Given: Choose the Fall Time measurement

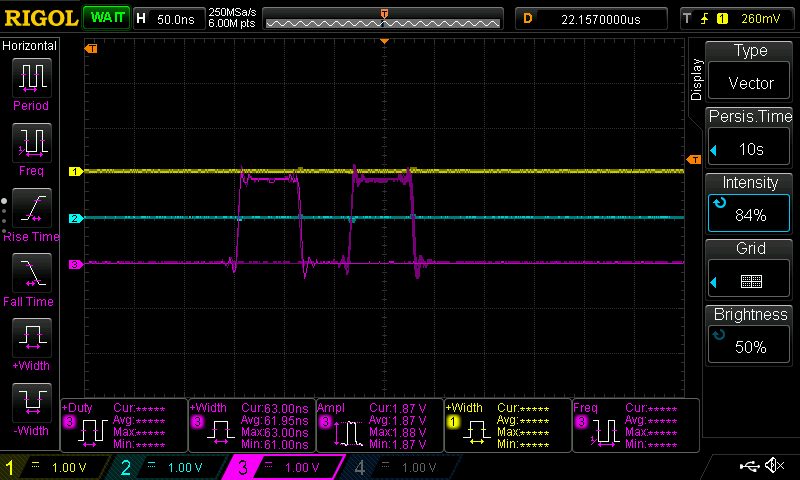Looking at the screenshot, I should tap(30, 278).
